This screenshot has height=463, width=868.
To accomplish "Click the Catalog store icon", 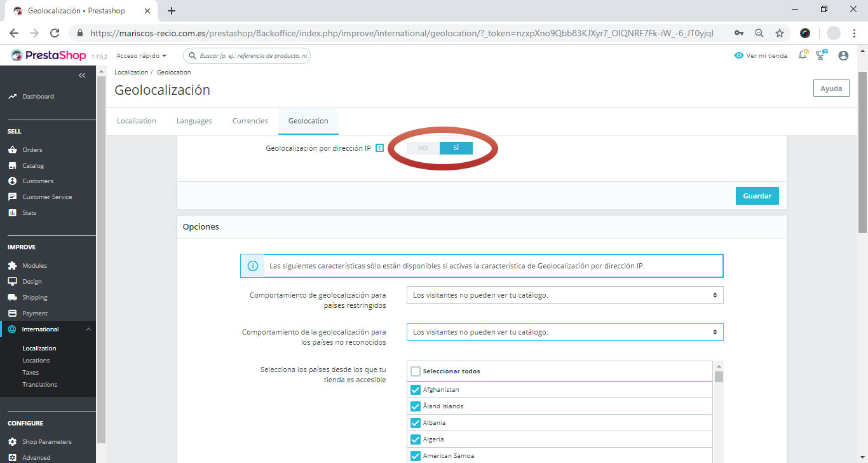I will (x=12, y=166).
